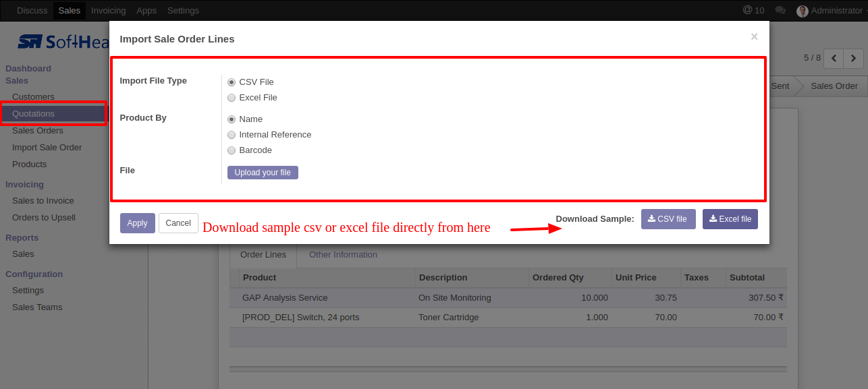Image resolution: width=868 pixels, height=389 pixels.
Task: Open Sales Teams under Configuration
Action: (37, 307)
